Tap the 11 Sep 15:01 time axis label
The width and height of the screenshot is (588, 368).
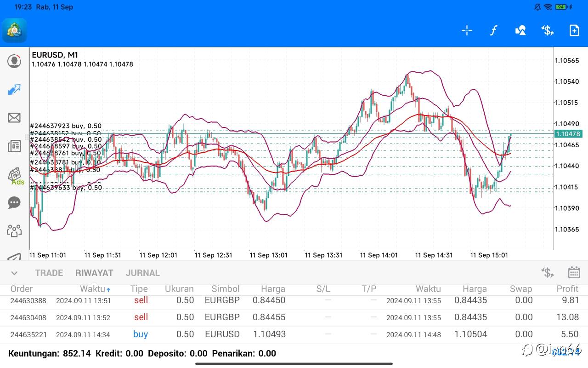click(489, 255)
